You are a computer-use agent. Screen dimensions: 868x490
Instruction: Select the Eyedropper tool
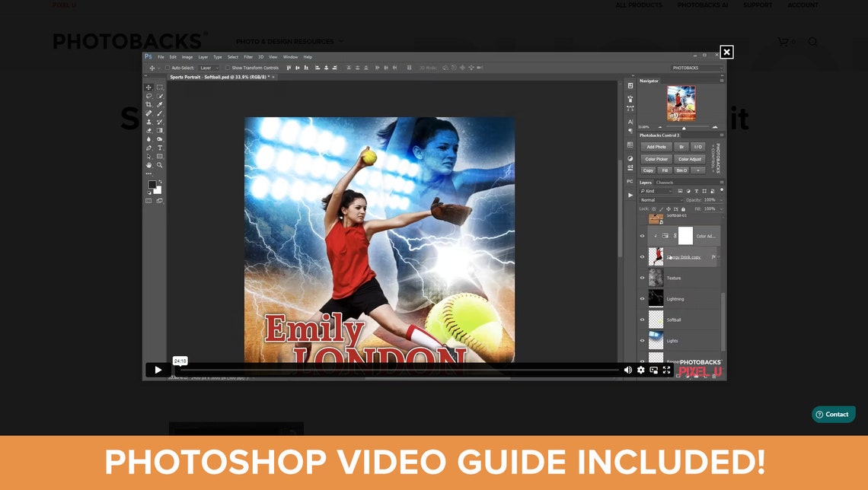[159, 104]
